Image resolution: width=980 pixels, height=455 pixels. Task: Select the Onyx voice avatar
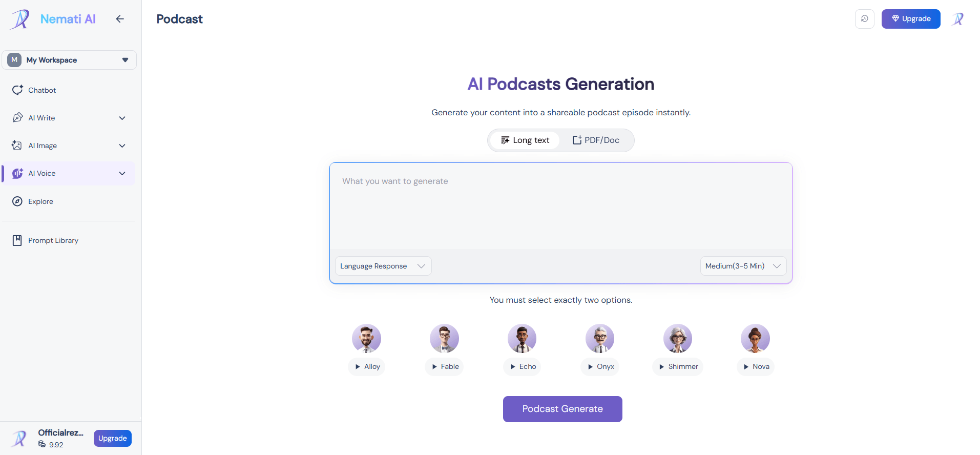600,339
